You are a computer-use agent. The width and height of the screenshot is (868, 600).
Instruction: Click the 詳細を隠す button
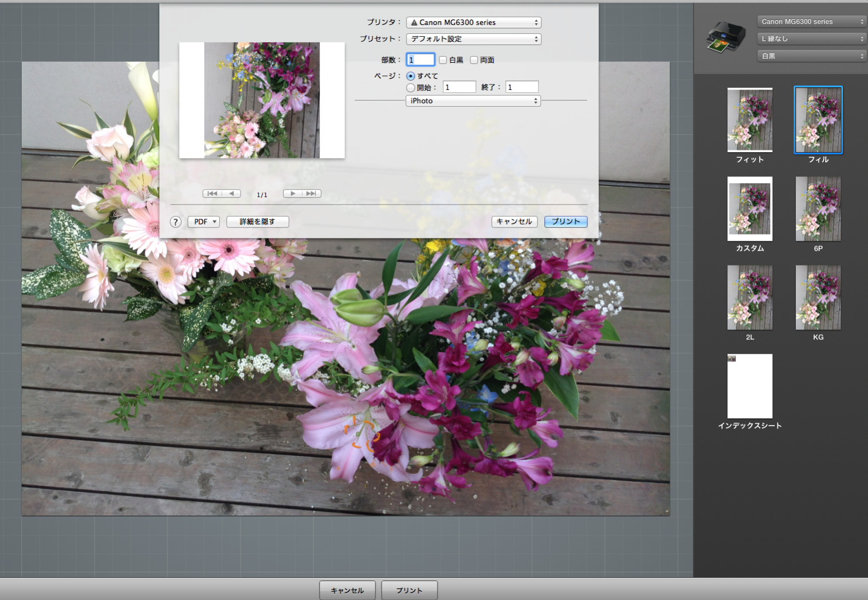pyautogui.click(x=258, y=222)
